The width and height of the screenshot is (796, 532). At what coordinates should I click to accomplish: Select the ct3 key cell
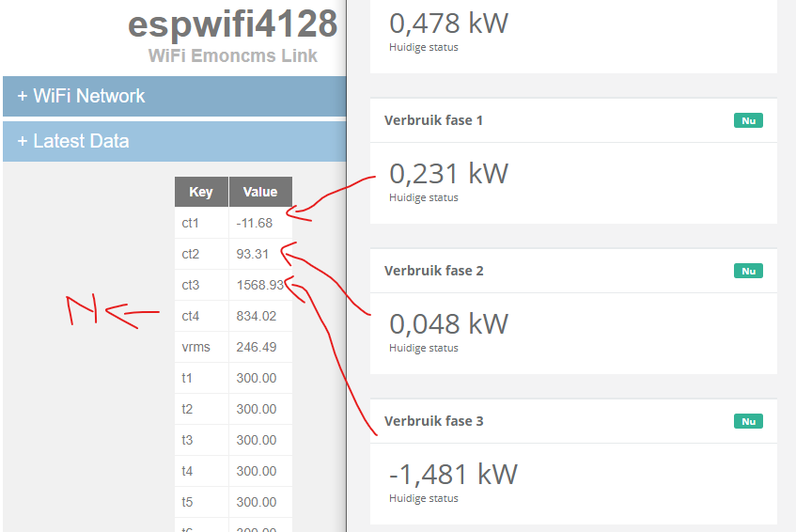[x=201, y=285]
